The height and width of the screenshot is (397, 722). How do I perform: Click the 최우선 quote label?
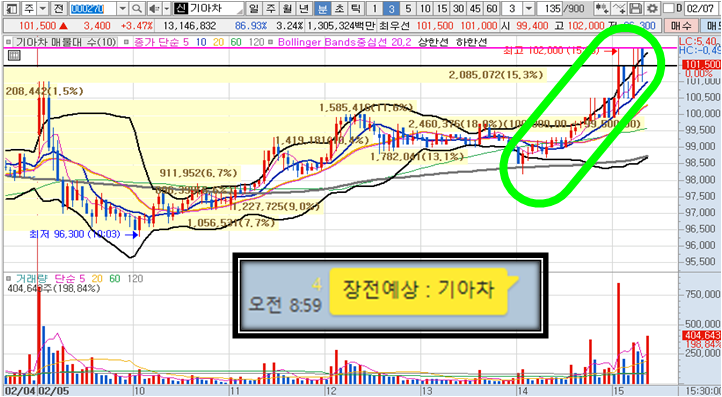[396, 26]
